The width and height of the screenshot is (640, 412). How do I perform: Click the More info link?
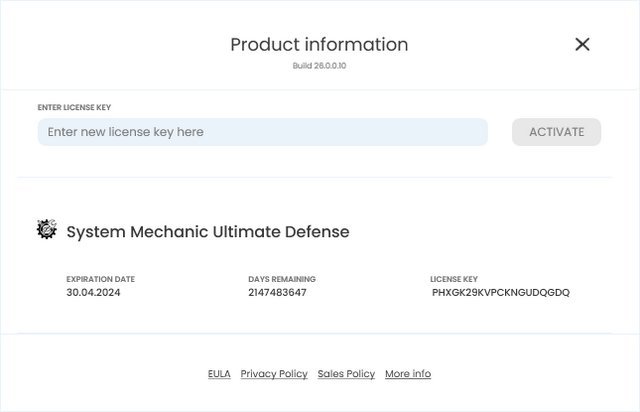tap(408, 374)
